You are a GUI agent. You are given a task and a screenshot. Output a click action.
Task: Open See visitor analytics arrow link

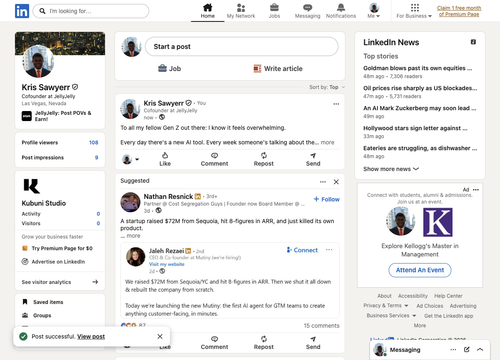(x=60, y=282)
